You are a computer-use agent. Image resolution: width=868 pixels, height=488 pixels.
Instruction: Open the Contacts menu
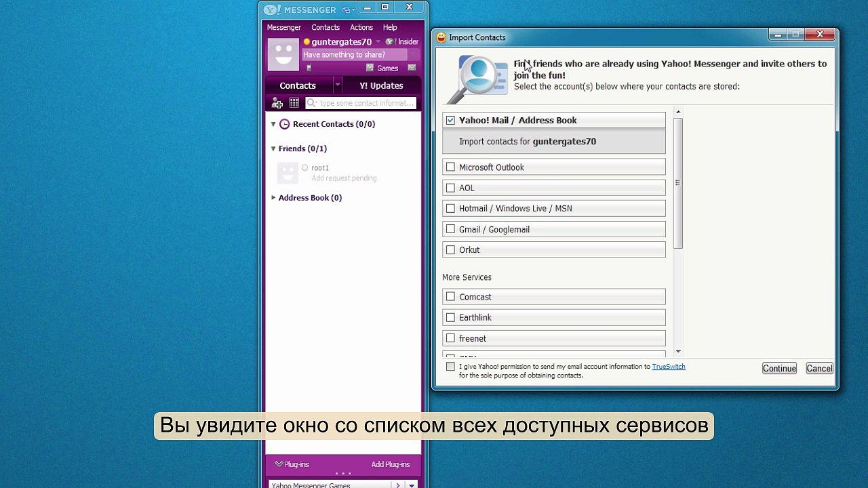[325, 28]
